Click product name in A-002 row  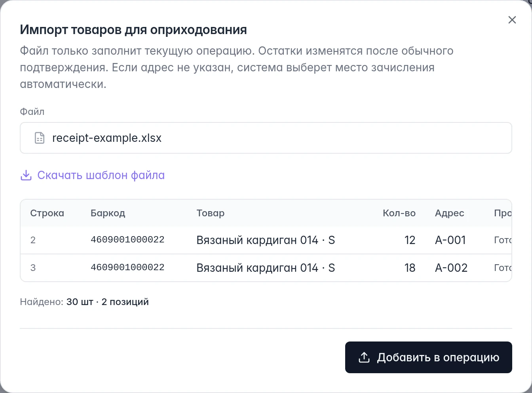(266, 268)
